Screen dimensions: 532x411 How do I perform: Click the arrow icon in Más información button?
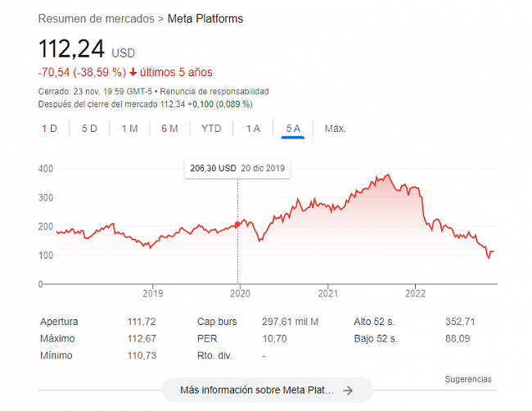(x=348, y=391)
